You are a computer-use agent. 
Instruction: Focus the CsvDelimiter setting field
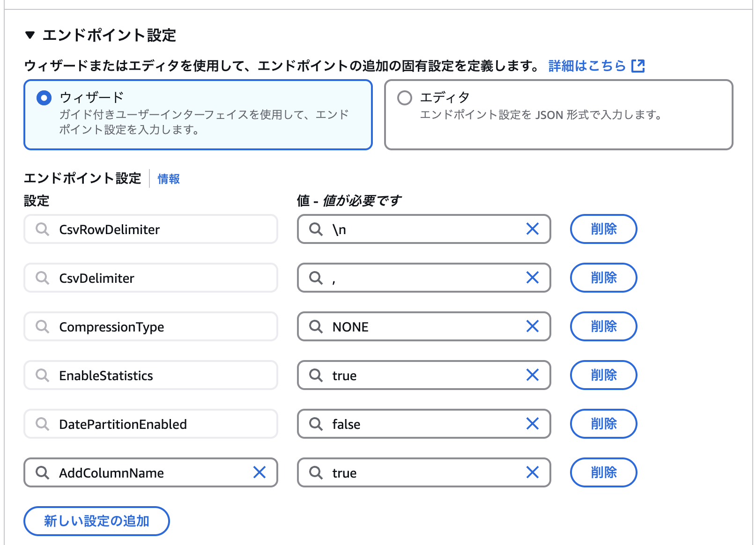click(x=151, y=278)
